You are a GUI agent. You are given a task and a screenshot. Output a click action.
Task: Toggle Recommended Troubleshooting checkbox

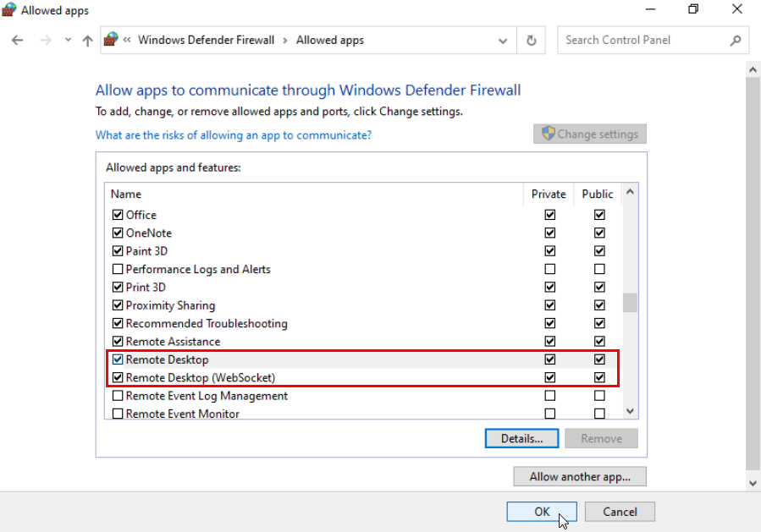118,323
